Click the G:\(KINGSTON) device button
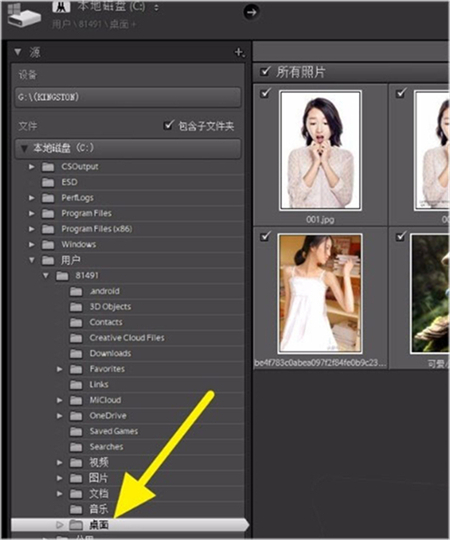450x540 pixels. (128, 97)
